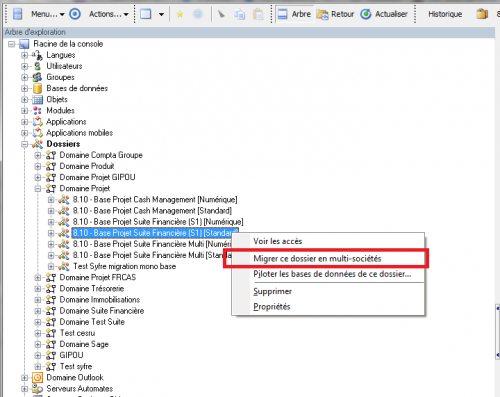Toggle the Arbre tree view button
The width and height of the screenshot is (500, 397).
click(x=295, y=14)
